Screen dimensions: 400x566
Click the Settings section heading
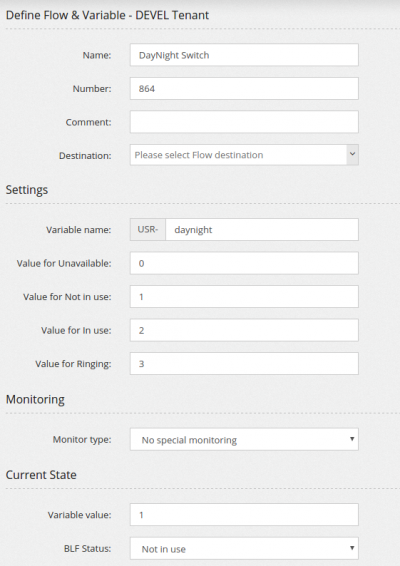click(27, 190)
